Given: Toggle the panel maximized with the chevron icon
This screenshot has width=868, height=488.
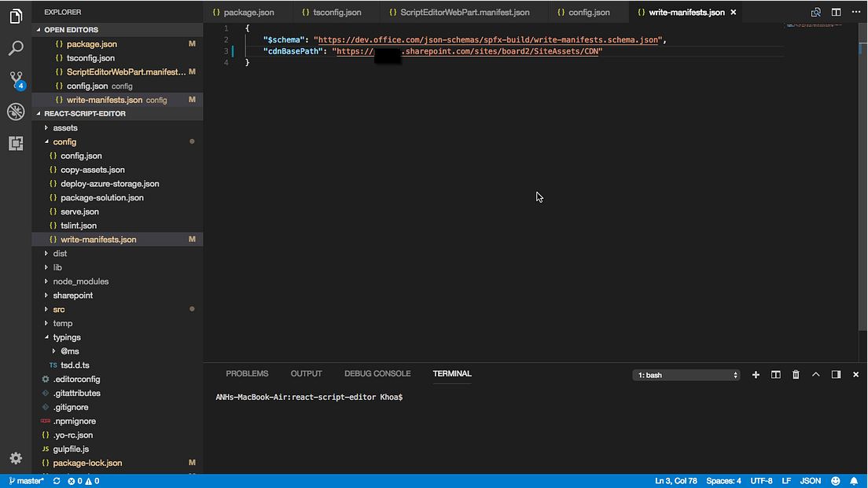Looking at the screenshot, I should click(x=816, y=375).
